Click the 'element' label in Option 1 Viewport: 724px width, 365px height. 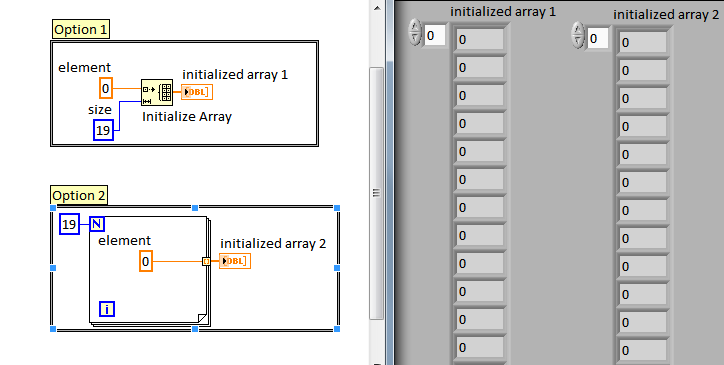84,67
